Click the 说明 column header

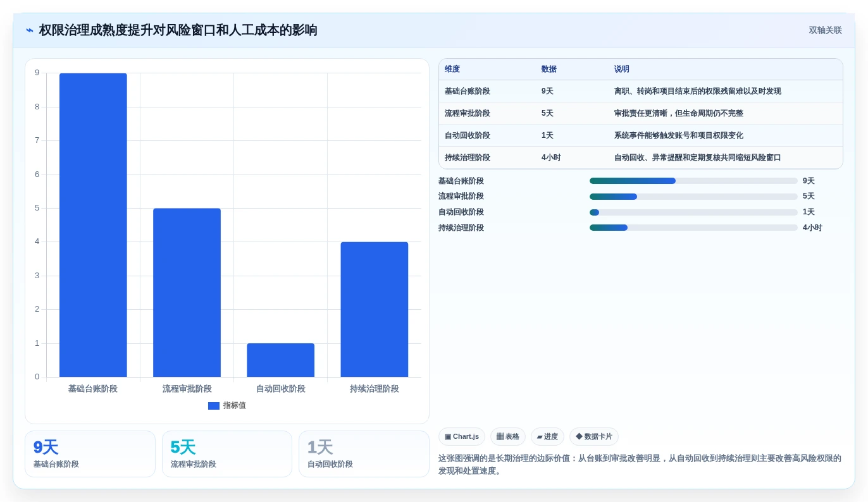click(622, 70)
